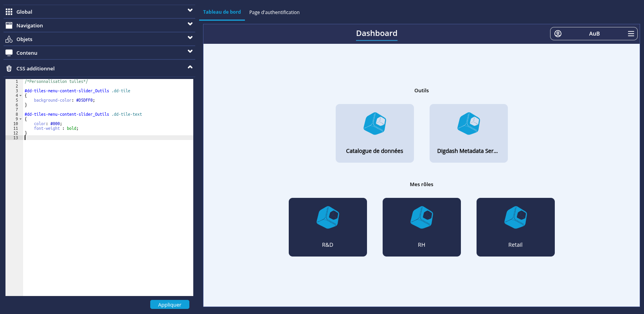The height and width of the screenshot is (314, 644).
Task: Click the user profile icon beside AuB
Action: coord(558,34)
